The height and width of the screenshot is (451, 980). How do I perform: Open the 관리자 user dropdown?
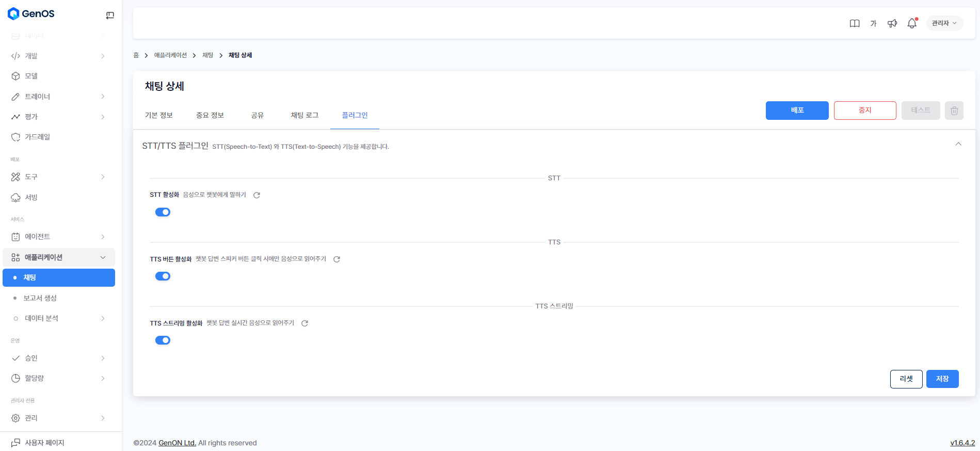click(x=944, y=23)
